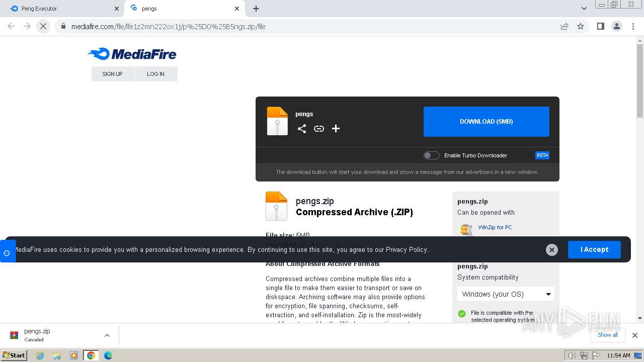This screenshot has width=644, height=362.
Task: Click the BETA badge
Action: click(x=542, y=155)
